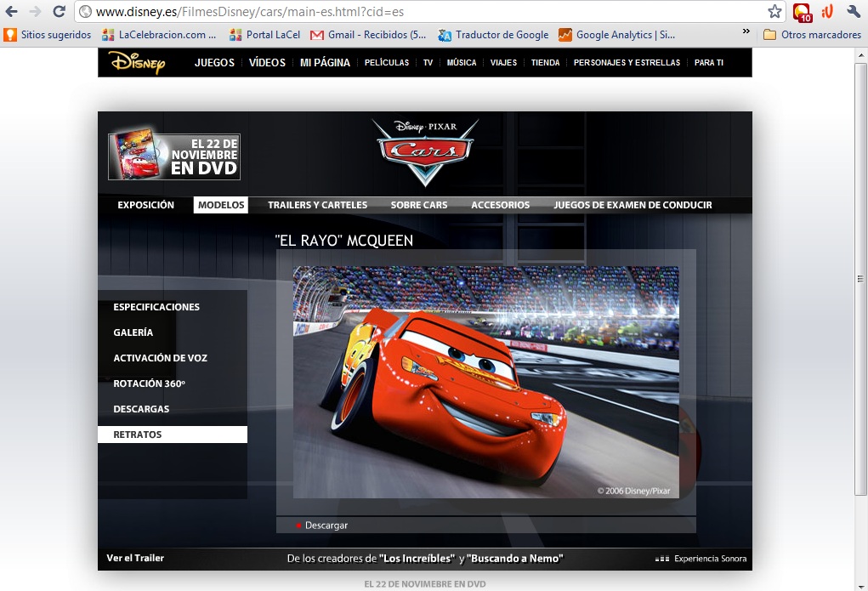Open JUEGOS DE EXAMEN DE CONDUCIR tab
The height and width of the screenshot is (591, 868).
[x=633, y=205]
